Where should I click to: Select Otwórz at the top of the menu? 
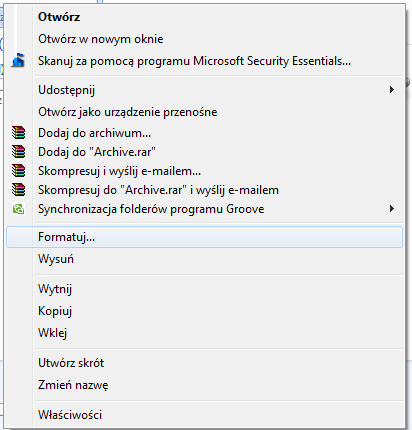[59, 17]
